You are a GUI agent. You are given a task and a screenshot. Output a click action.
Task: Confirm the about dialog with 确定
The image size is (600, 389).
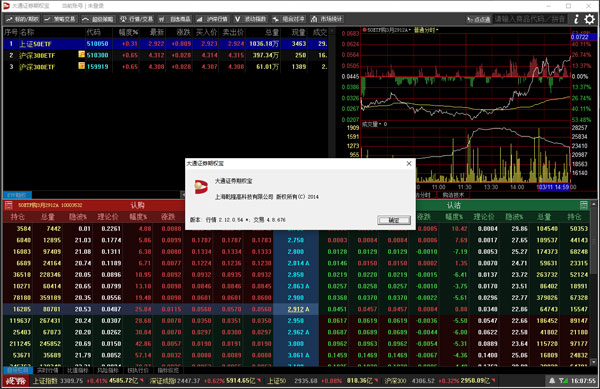pos(394,220)
